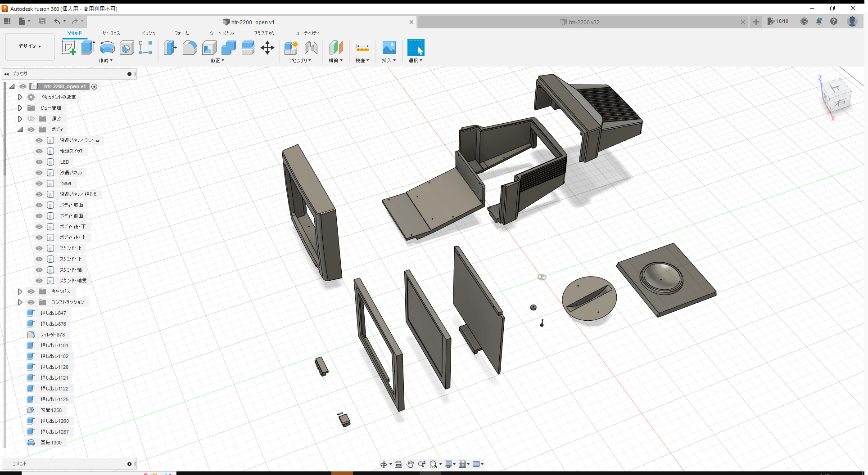Click the Save button in the toolbar
This screenshot has width=868, height=475.
(x=42, y=21)
